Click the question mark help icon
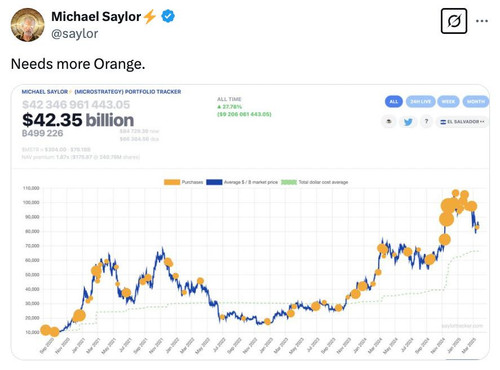Screen dimensions: 500x370 pyautogui.click(x=426, y=122)
